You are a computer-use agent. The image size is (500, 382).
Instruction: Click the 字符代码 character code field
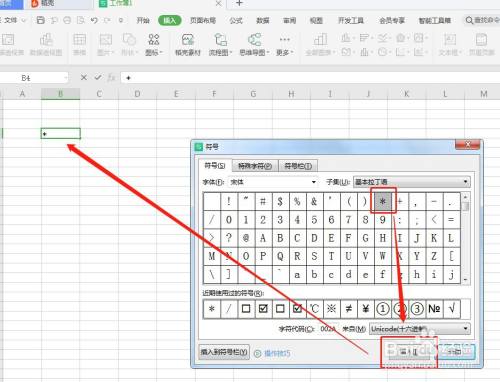point(328,329)
